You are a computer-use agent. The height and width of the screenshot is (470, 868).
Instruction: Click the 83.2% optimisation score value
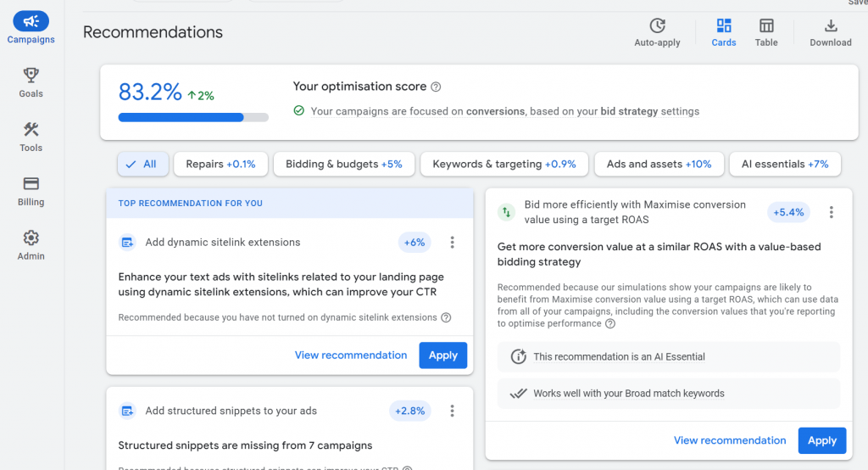pyautogui.click(x=150, y=92)
